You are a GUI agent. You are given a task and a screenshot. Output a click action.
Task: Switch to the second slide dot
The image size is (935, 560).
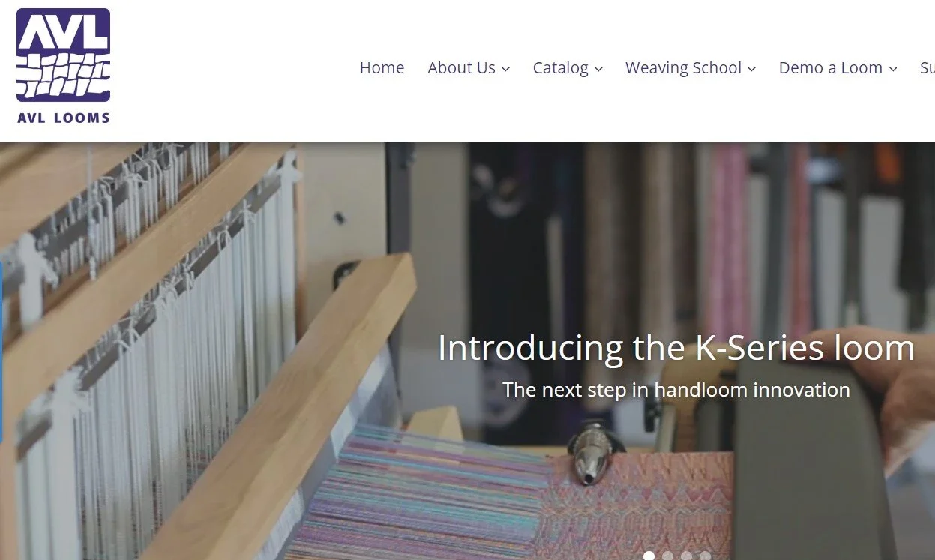pos(667,556)
